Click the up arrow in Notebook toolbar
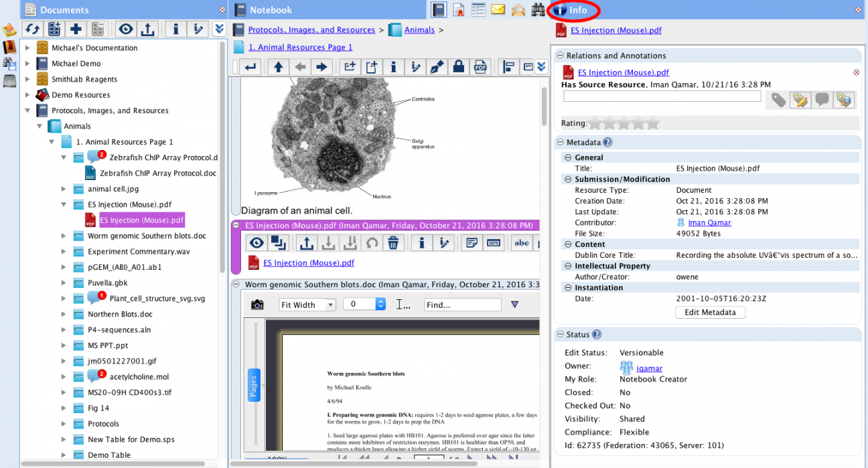Screen dimensions: 868x468 (278, 67)
